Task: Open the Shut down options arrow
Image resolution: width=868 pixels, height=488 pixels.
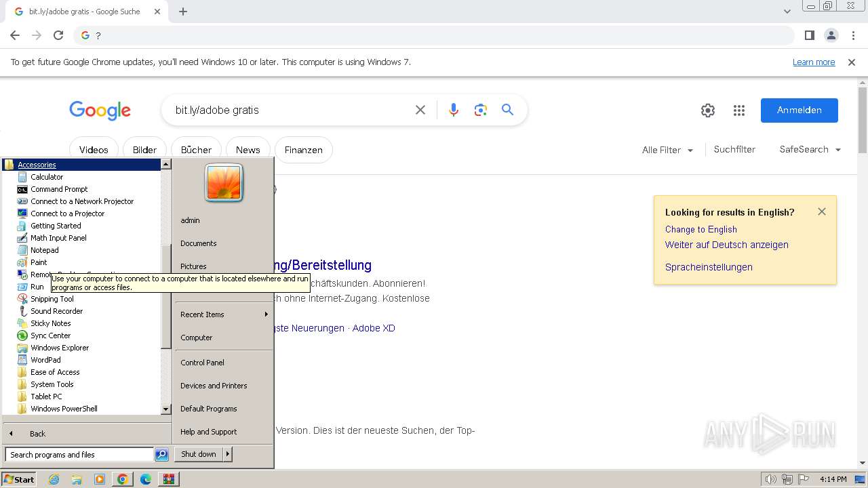Action: tap(228, 454)
